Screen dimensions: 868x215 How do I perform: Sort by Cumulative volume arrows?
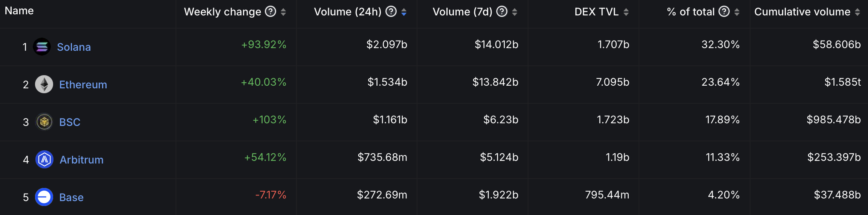857,12
